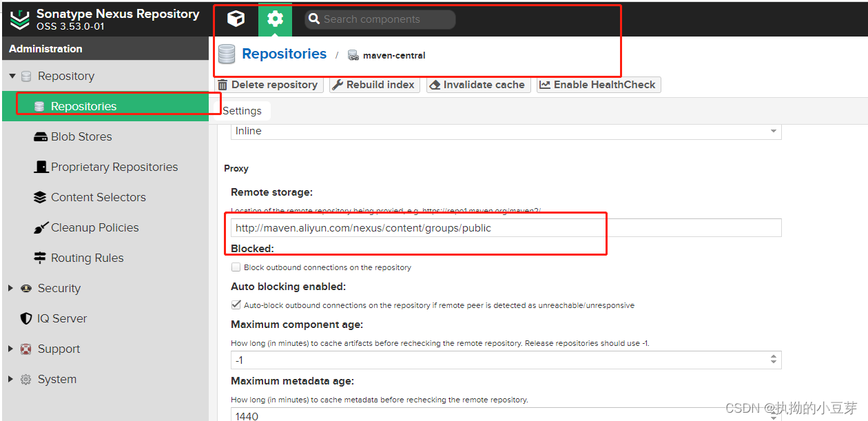Open the Inline dropdown combo box

(x=506, y=131)
